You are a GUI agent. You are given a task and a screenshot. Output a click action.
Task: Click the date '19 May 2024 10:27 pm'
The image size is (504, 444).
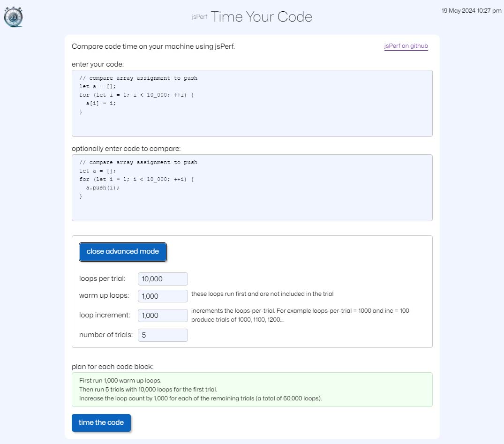[x=471, y=11]
